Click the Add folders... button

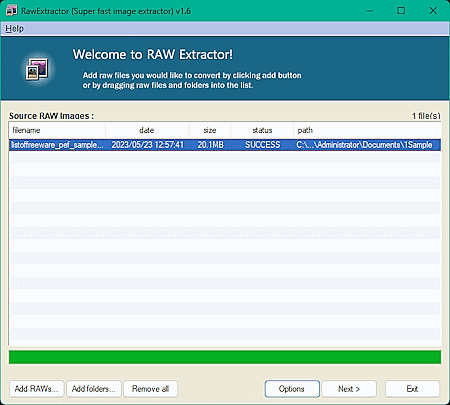[x=93, y=389]
